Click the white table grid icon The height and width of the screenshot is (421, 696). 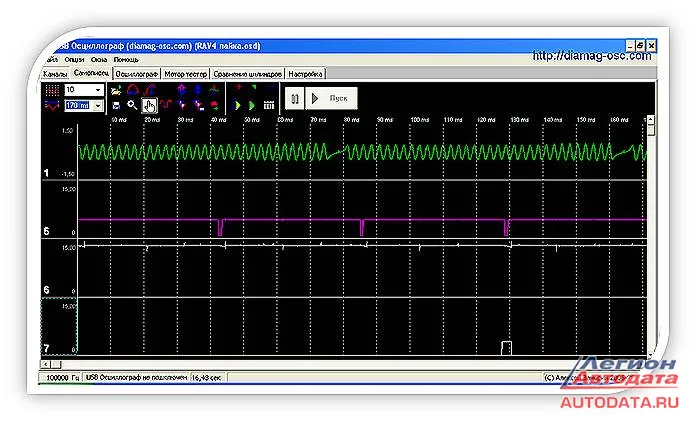pos(269,105)
